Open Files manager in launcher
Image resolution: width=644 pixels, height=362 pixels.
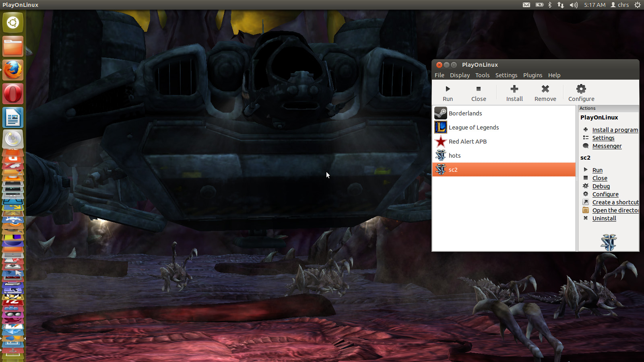[13, 46]
